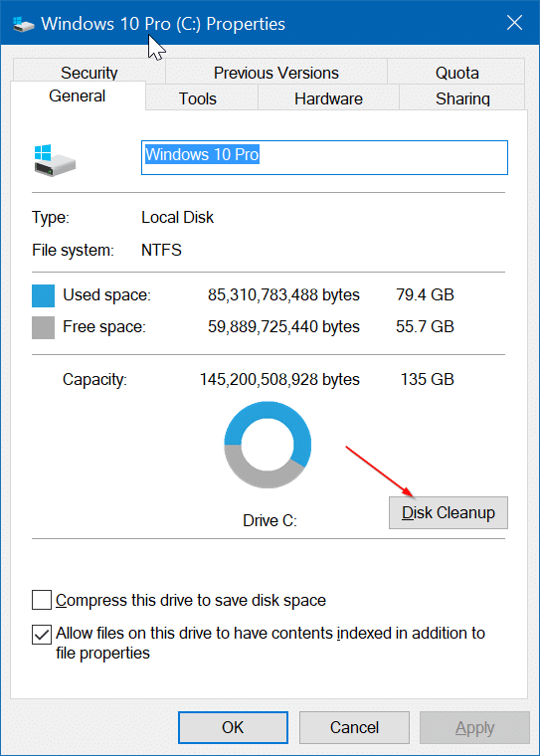540x756 pixels.
Task: Cancel the Properties dialog
Action: click(x=354, y=727)
